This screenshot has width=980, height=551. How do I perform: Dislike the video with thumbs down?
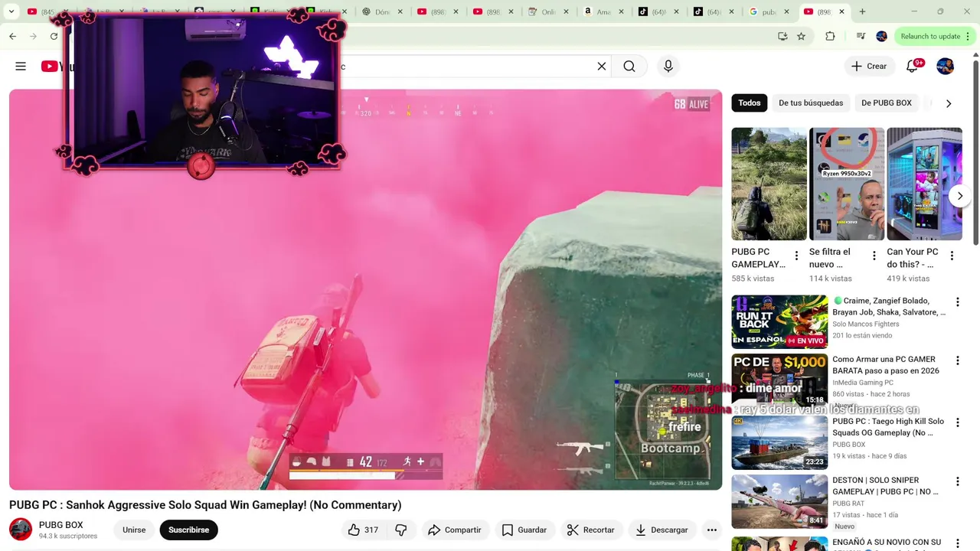click(x=400, y=530)
